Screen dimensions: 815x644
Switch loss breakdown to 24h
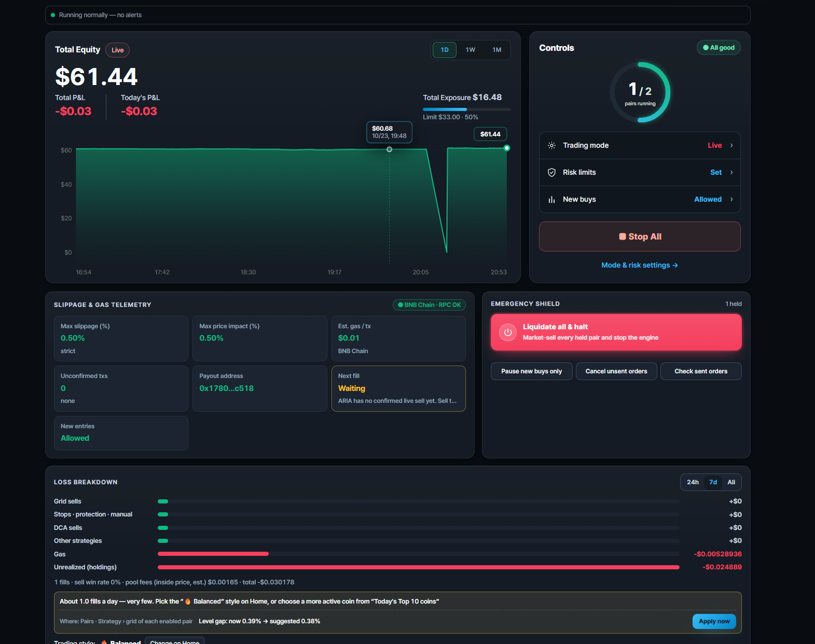pos(693,482)
